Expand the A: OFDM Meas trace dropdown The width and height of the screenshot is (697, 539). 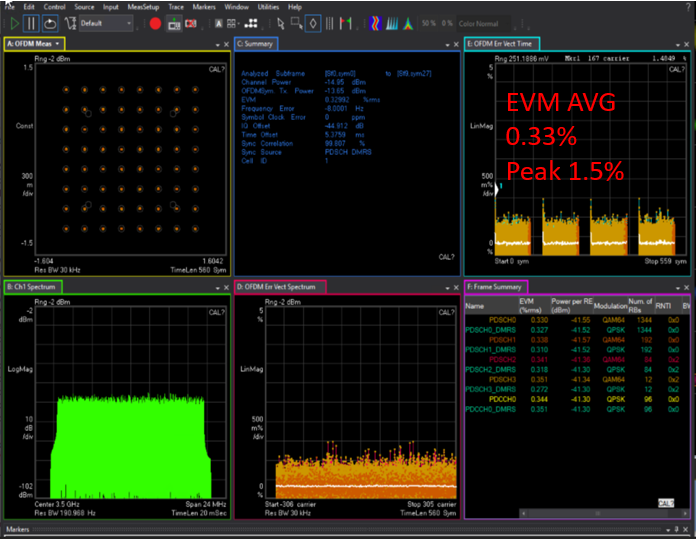tap(58, 44)
